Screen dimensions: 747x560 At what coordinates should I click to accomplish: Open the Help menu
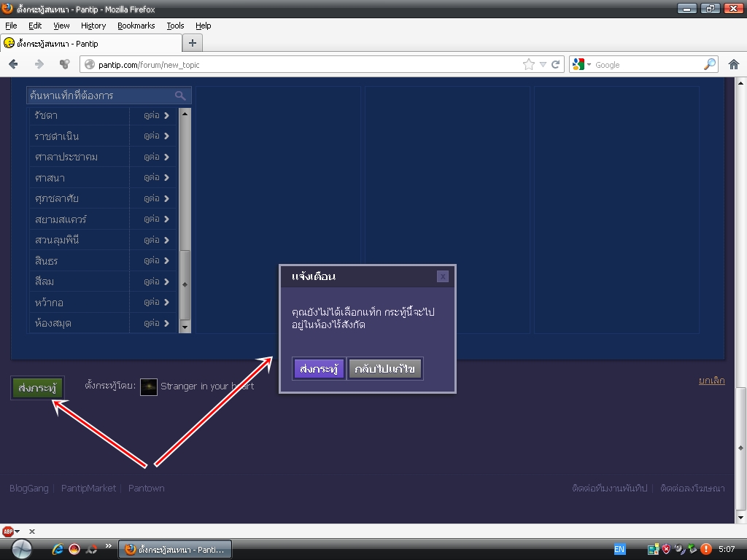[x=204, y=26]
